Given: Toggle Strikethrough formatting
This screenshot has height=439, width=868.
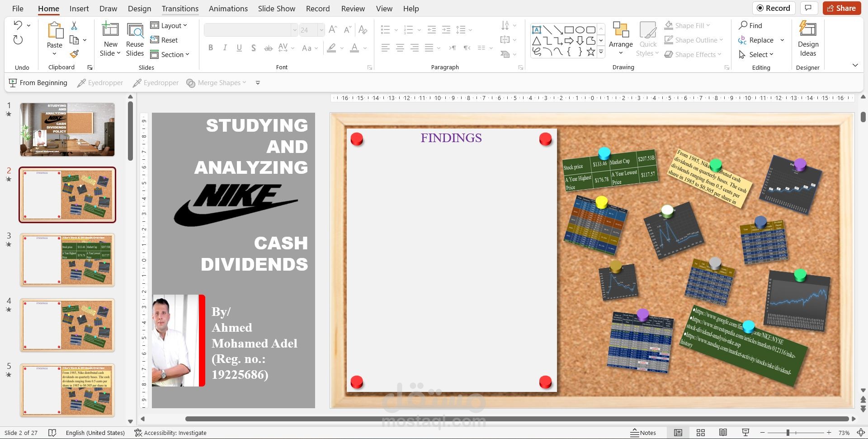Looking at the screenshot, I should [x=268, y=48].
